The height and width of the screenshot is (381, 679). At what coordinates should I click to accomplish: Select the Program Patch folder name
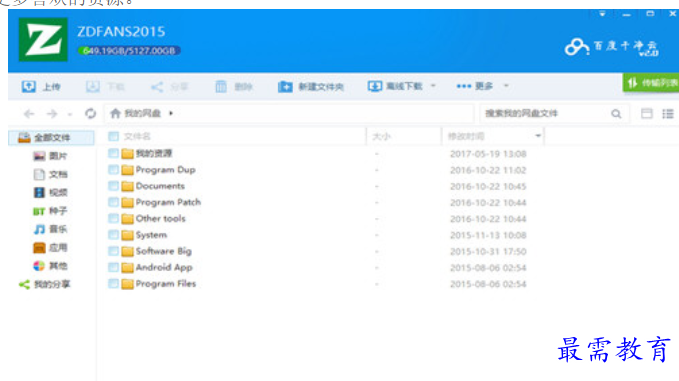click(168, 202)
